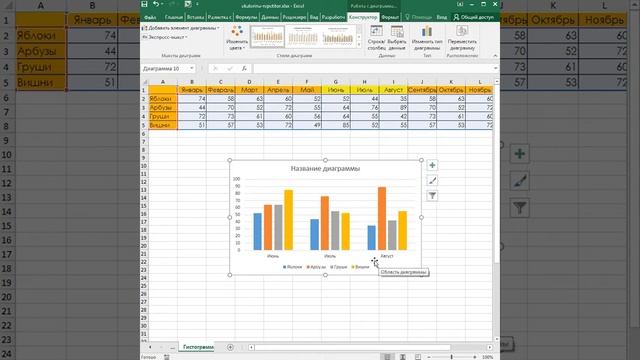Click the Июнь axis label in the chart

click(273, 256)
